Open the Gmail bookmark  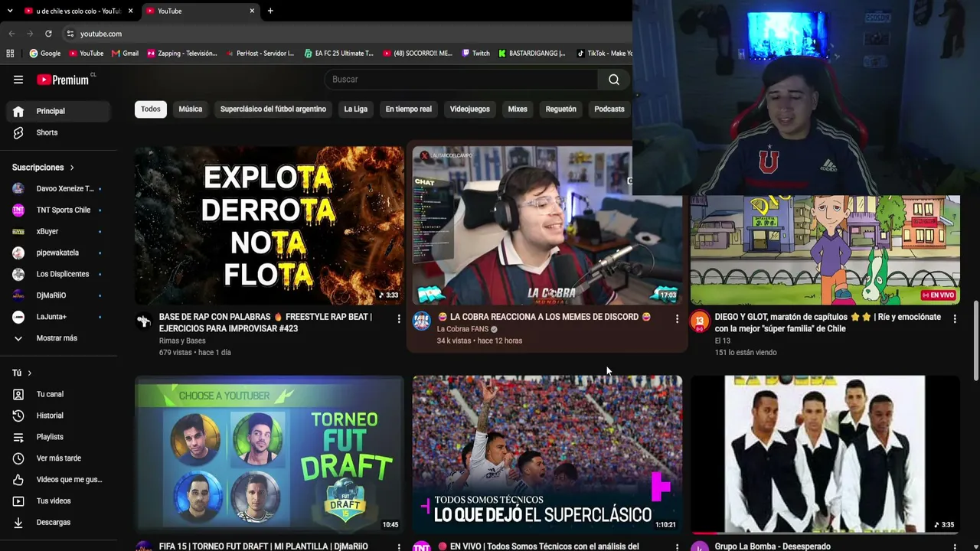125,54
